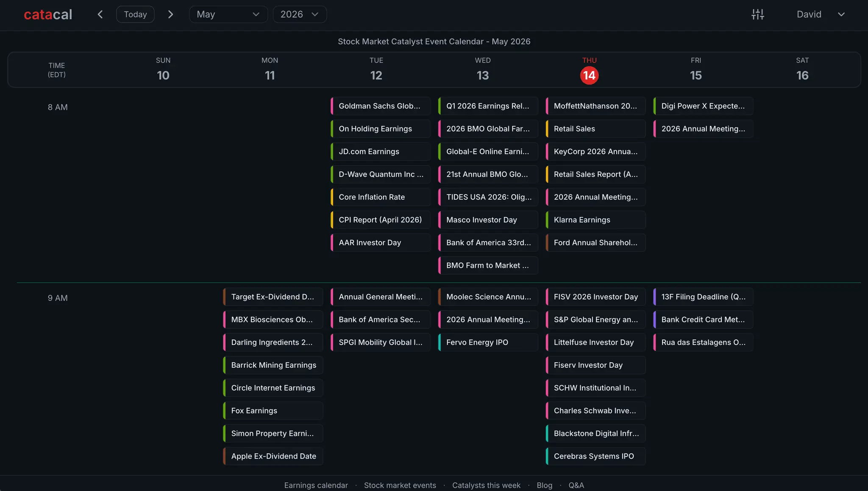Go to previous week arrow

100,14
